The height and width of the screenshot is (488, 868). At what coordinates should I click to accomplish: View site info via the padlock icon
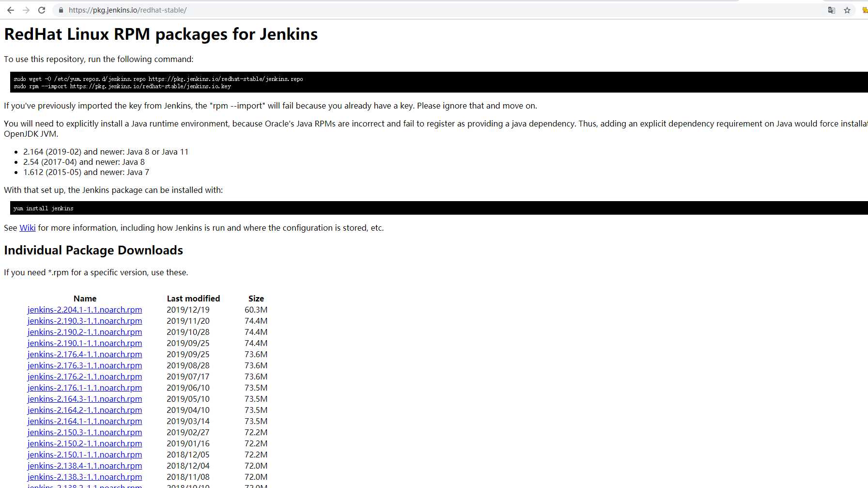(61, 10)
